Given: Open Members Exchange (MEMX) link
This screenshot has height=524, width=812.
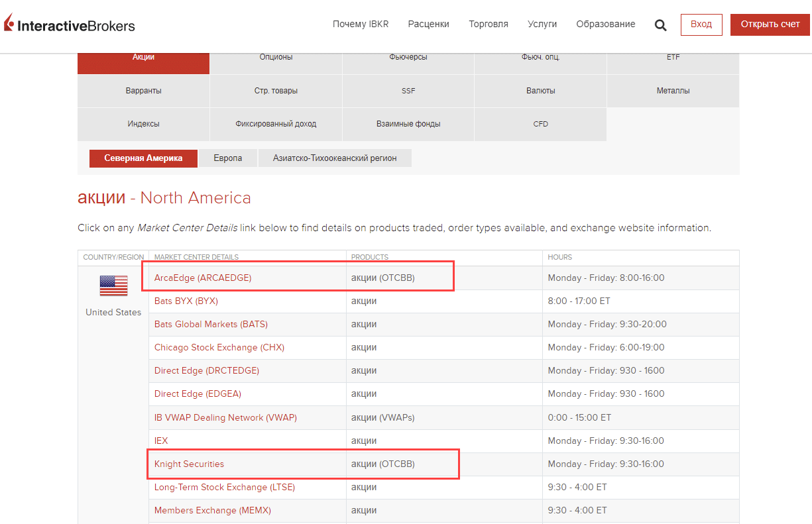Looking at the screenshot, I should [x=212, y=511].
